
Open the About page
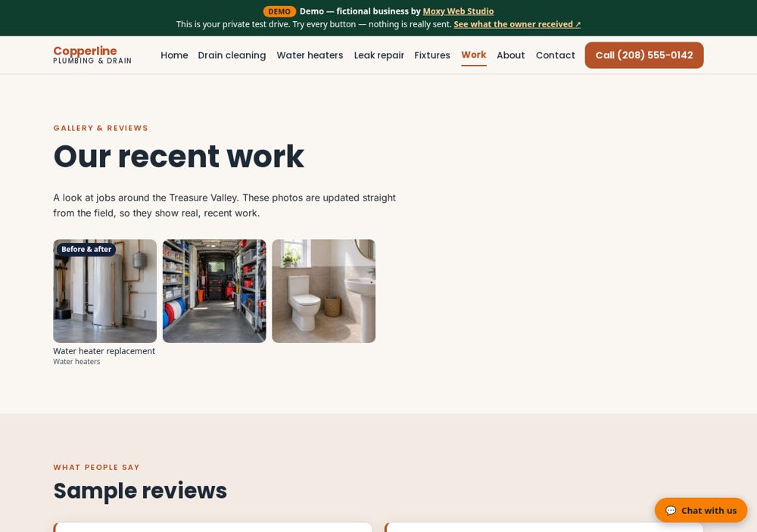coord(511,55)
